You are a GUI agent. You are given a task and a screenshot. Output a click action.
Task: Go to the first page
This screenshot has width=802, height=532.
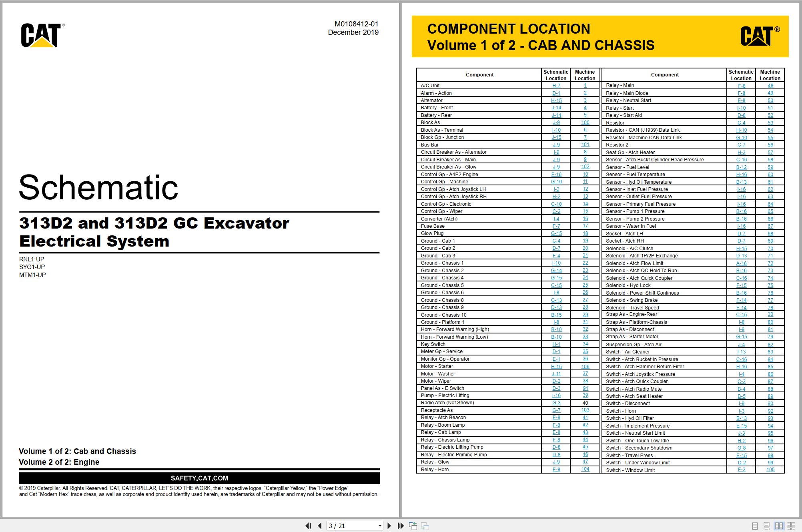pos(308,526)
